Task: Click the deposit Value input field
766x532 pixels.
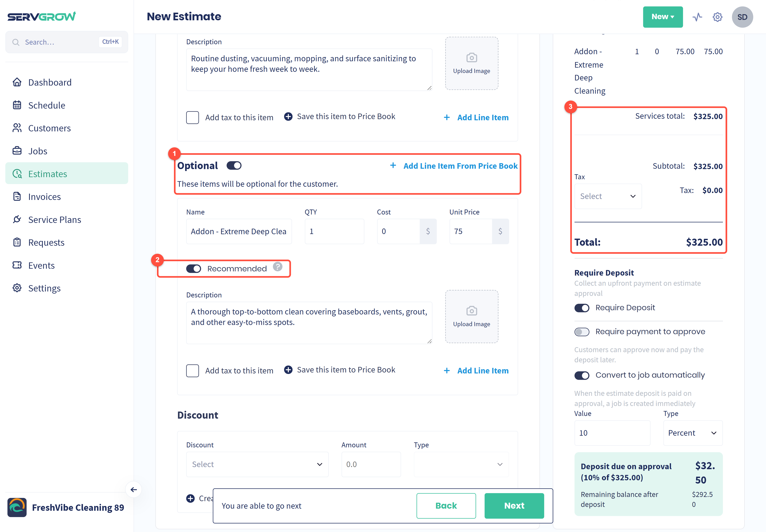Action: tap(612, 433)
